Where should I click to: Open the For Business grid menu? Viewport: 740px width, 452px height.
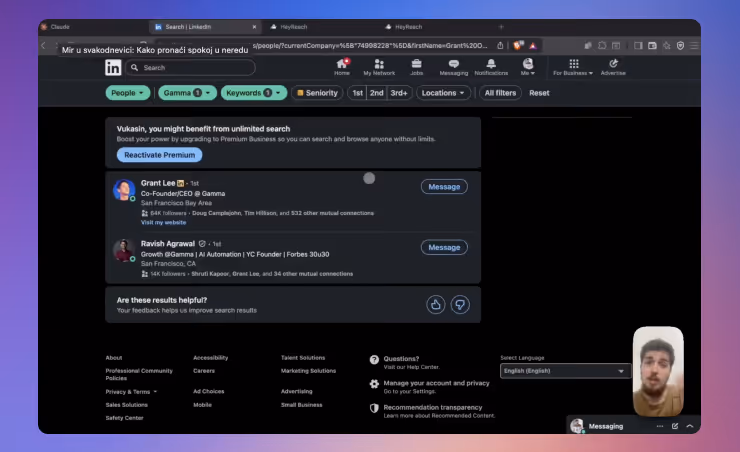pos(573,67)
